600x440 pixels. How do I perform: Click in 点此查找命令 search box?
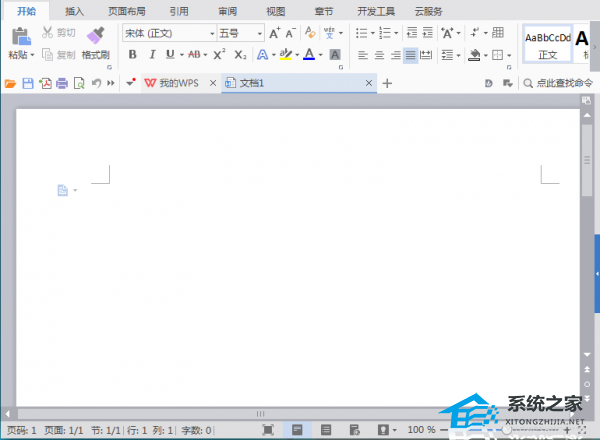click(559, 83)
